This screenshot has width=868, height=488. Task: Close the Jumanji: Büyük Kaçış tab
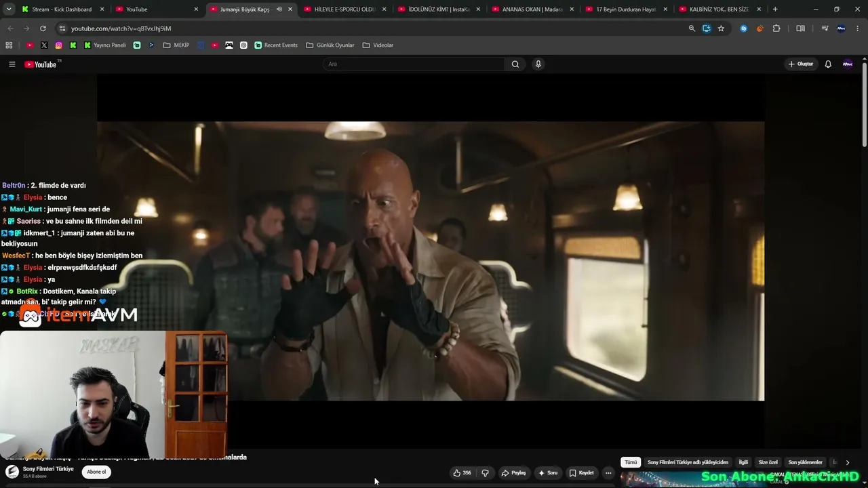pyautogui.click(x=290, y=9)
